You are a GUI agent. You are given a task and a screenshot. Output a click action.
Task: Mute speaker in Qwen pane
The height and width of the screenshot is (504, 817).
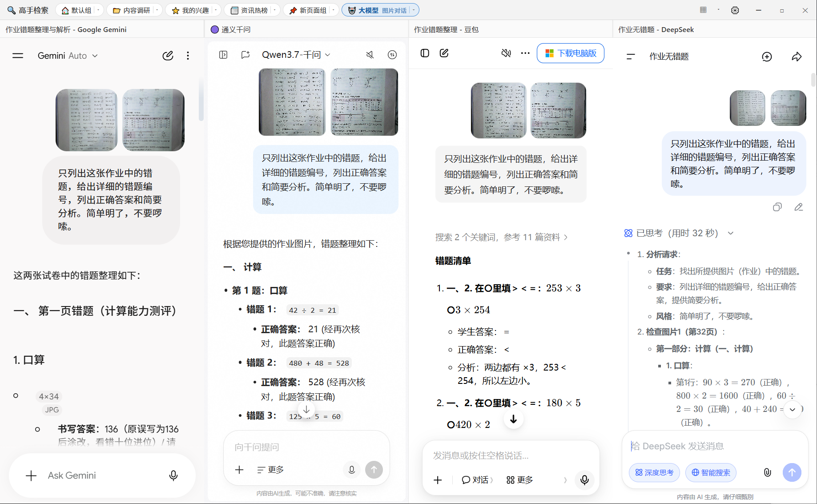(x=370, y=55)
